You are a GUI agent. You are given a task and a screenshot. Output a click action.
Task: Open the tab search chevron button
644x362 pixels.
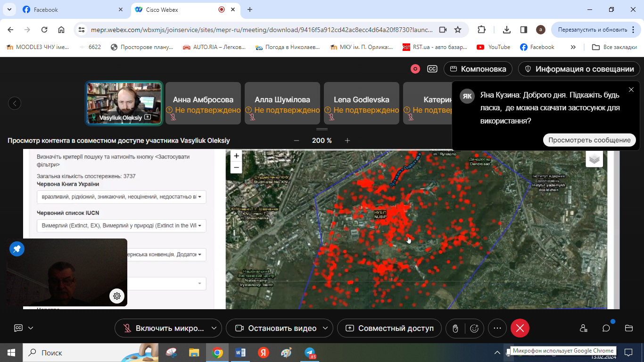tap(9, 9)
